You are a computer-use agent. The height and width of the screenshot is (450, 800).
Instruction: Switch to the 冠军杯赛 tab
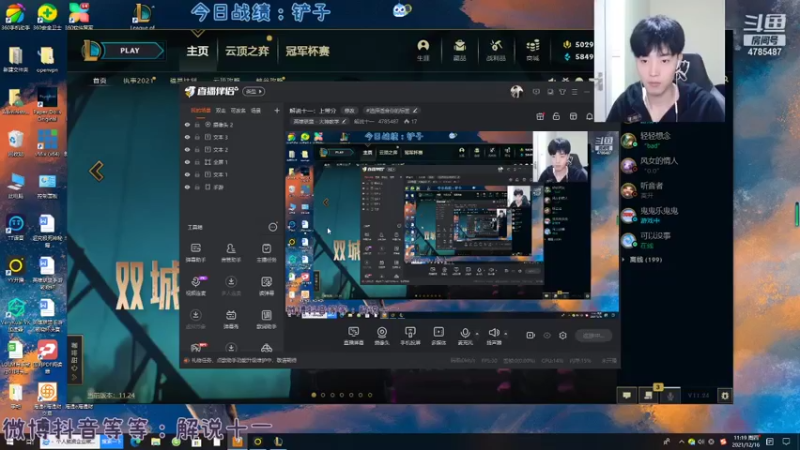(x=308, y=51)
